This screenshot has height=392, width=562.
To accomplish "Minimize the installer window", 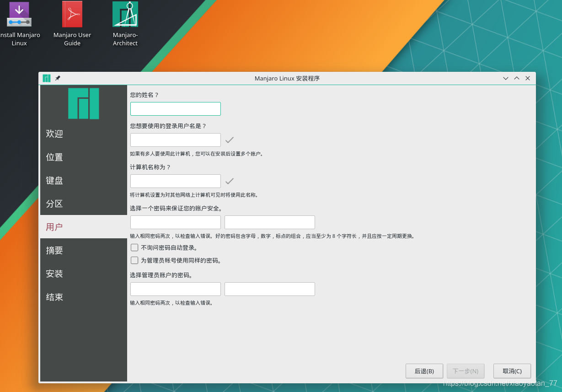I will click(506, 78).
